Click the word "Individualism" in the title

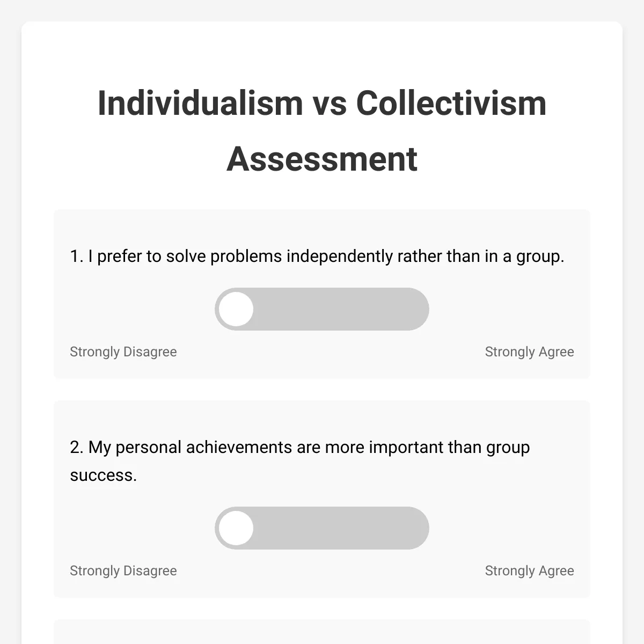pos(200,103)
